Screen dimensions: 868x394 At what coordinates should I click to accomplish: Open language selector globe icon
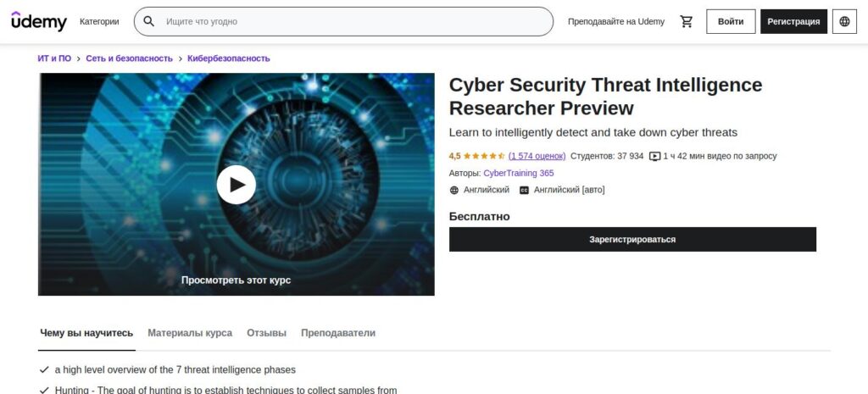tap(844, 21)
